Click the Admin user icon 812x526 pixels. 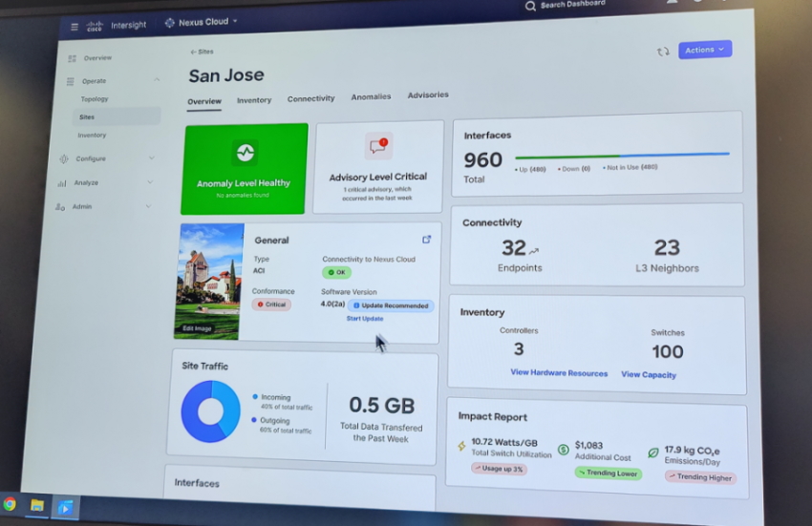[x=60, y=207]
